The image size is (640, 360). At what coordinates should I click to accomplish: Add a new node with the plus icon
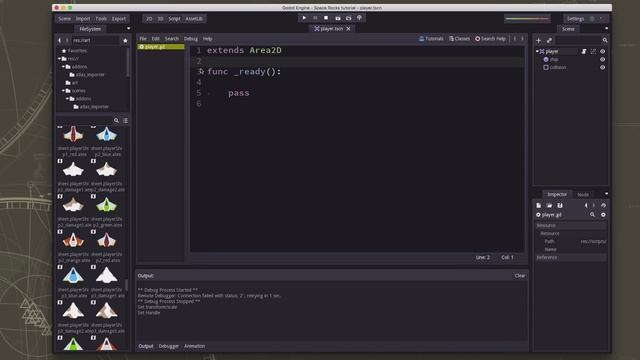pyautogui.click(x=538, y=40)
